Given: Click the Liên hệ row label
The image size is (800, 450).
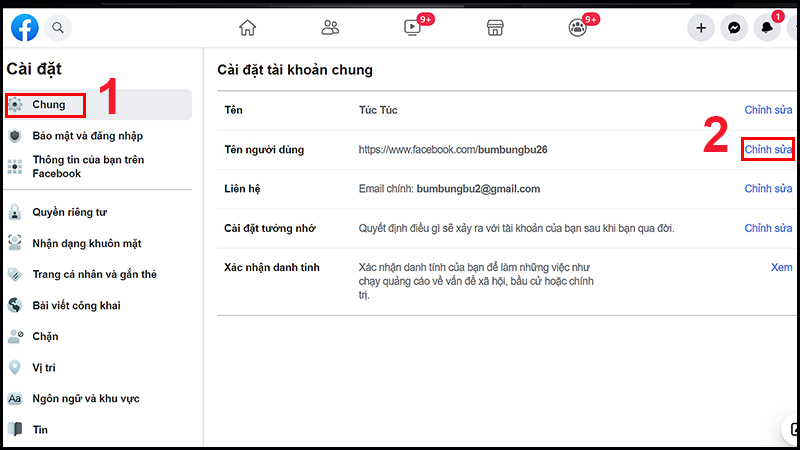Looking at the screenshot, I should pos(242,189).
